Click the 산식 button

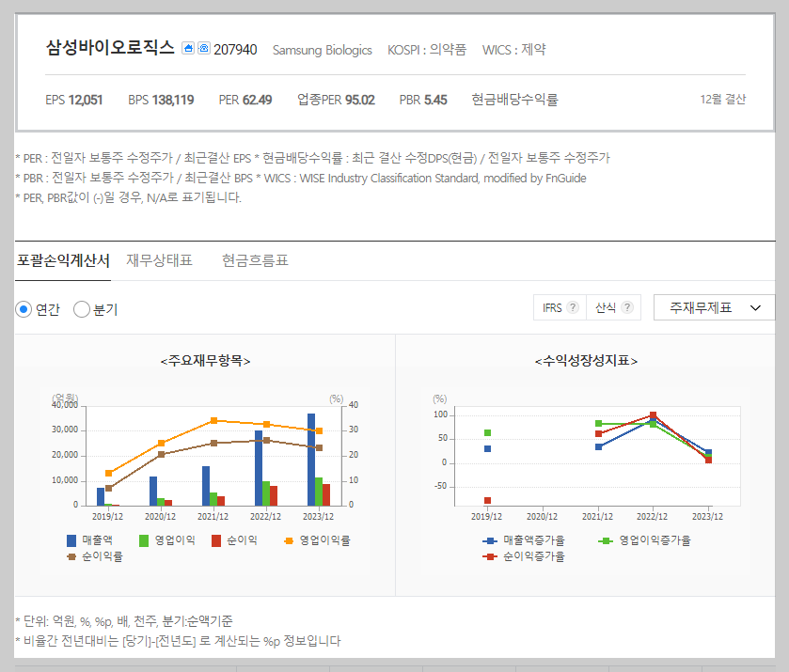(614, 307)
